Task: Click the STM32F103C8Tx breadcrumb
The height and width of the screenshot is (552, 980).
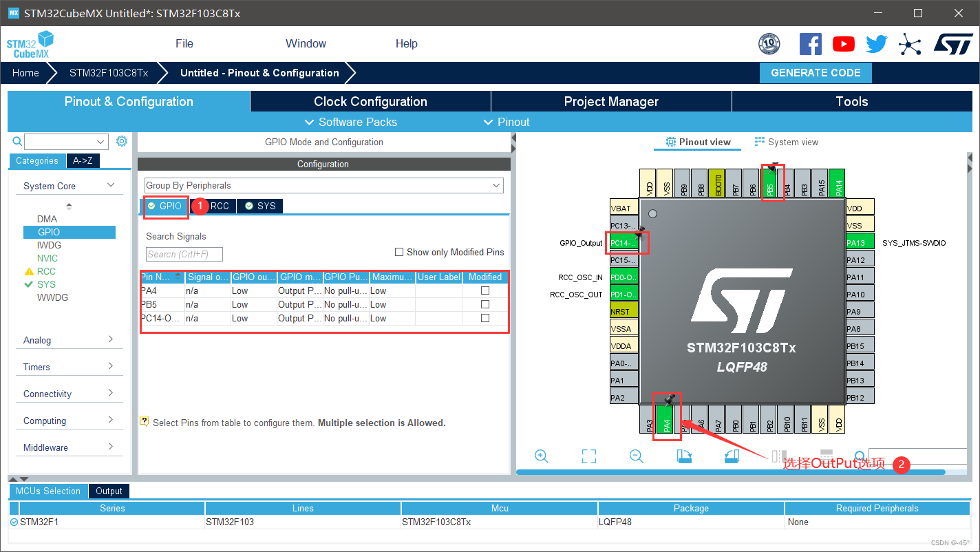Action: 109,73
